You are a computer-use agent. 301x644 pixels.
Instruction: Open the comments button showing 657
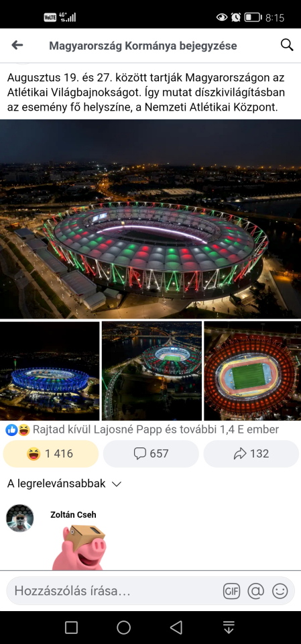[x=151, y=454]
